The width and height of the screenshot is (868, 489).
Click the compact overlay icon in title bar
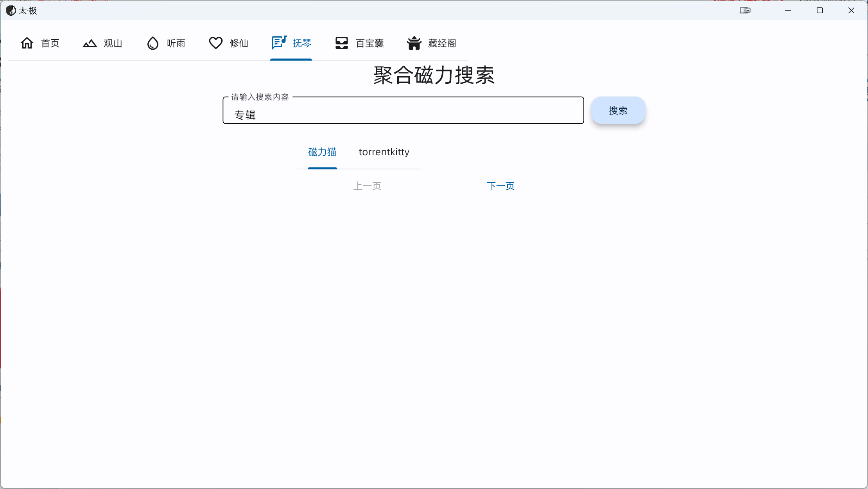coord(745,11)
